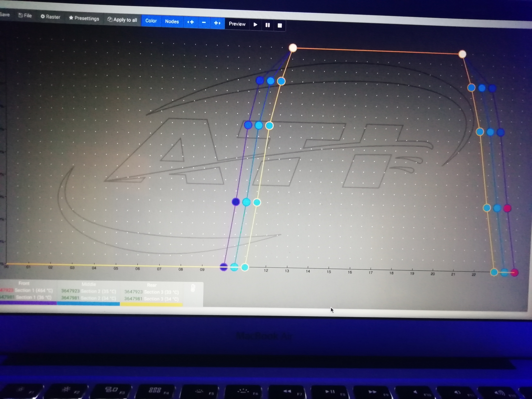Select the pink node at the end of the axis
532x399 pixels.
[x=514, y=273]
